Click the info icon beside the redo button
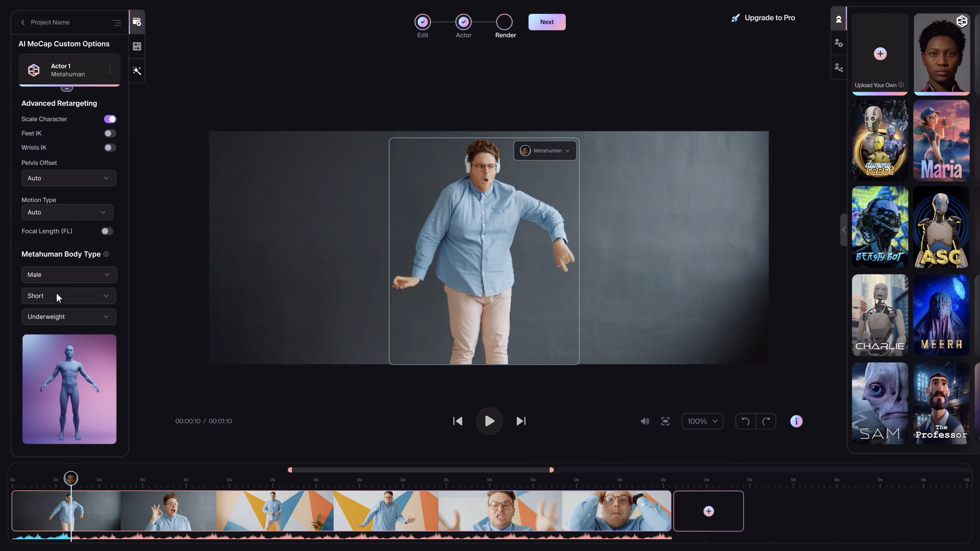980x551 pixels. click(796, 421)
